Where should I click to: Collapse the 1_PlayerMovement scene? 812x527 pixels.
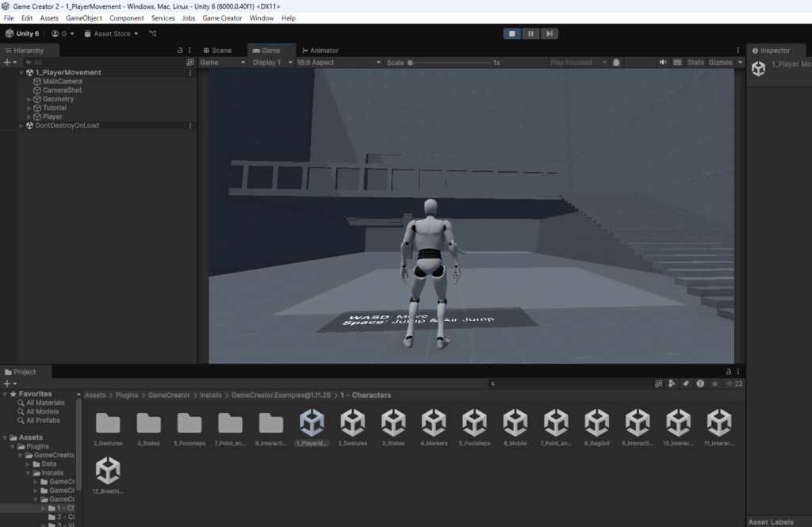point(21,73)
